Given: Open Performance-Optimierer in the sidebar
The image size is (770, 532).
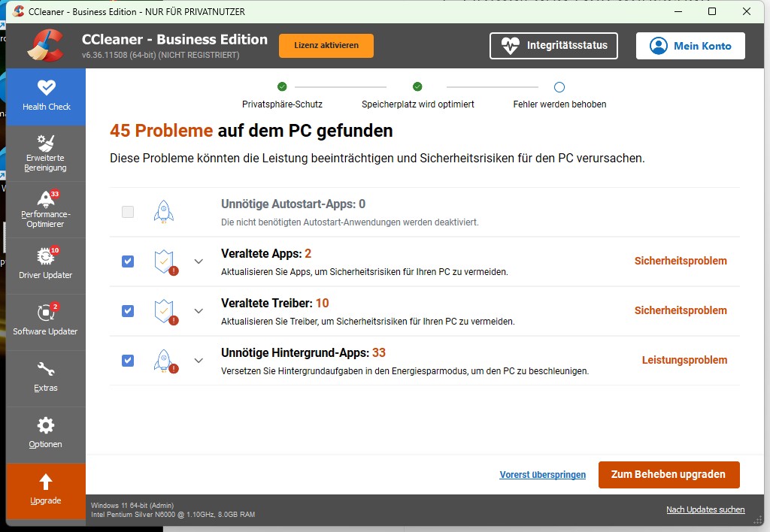Looking at the screenshot, I should click(46, 210).
